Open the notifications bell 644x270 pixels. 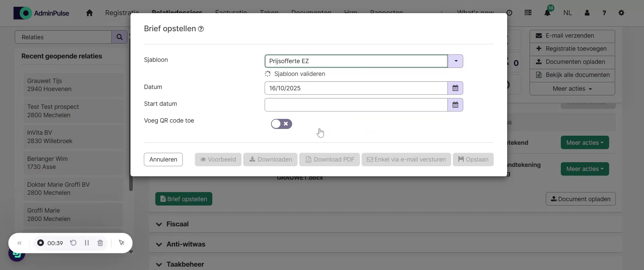point(547,13)
